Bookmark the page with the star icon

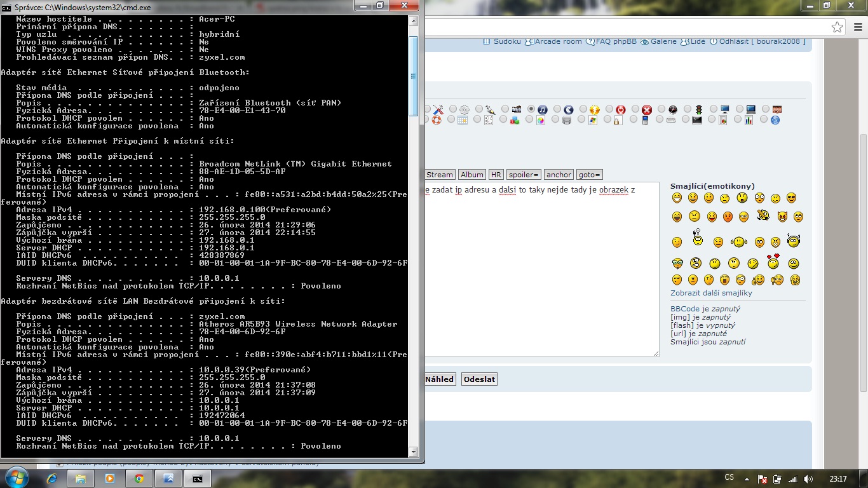coord(837,27)
